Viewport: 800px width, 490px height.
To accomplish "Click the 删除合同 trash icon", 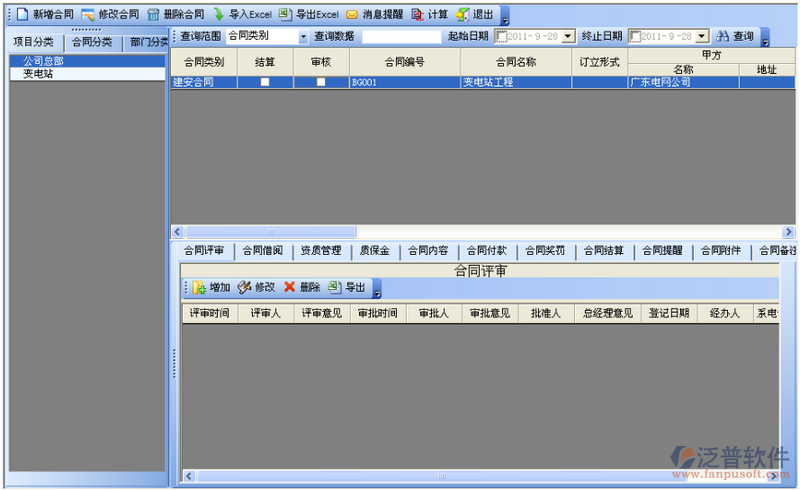I will [153, 15].
